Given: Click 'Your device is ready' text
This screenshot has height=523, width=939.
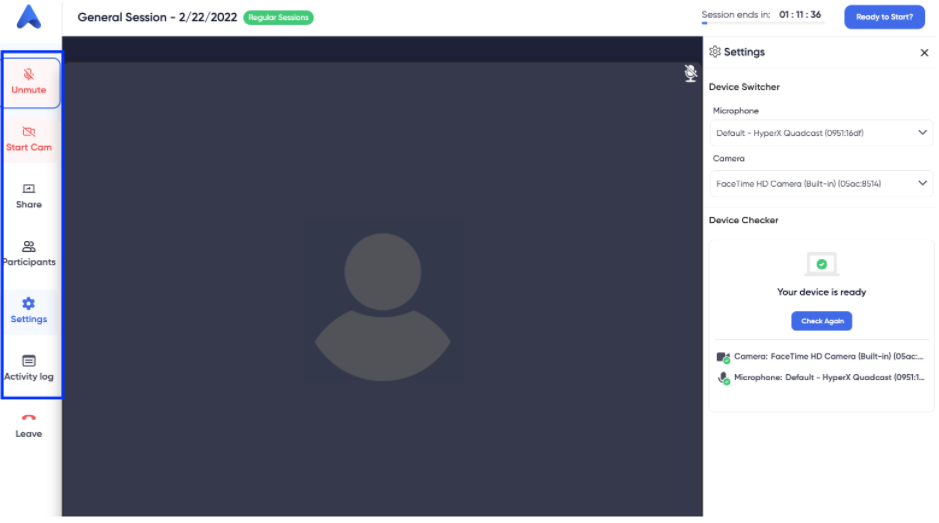Looking at the screenshot, I should pos(822,292).
